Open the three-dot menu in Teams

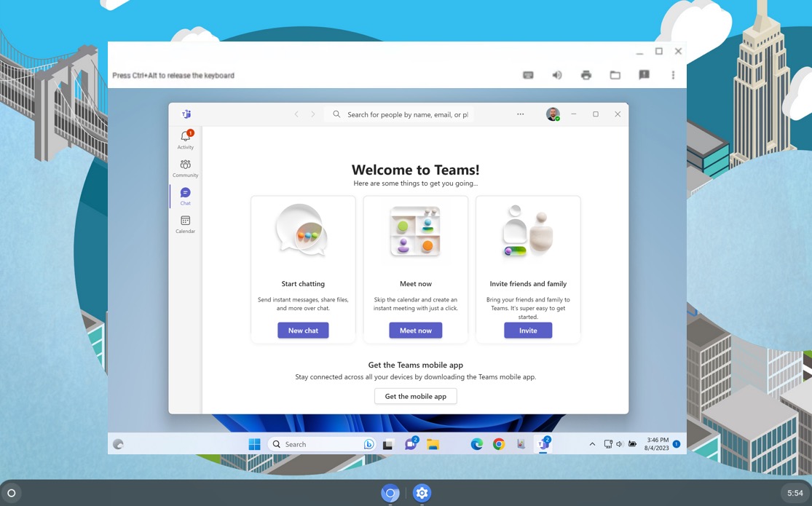[520, 114]
